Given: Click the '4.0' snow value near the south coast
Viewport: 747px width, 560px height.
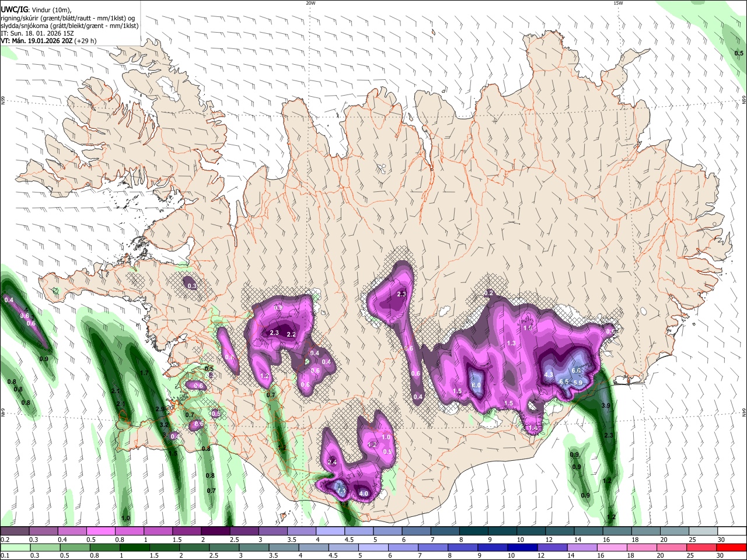Looking at the screenshot, I should [x=364, y=494].
